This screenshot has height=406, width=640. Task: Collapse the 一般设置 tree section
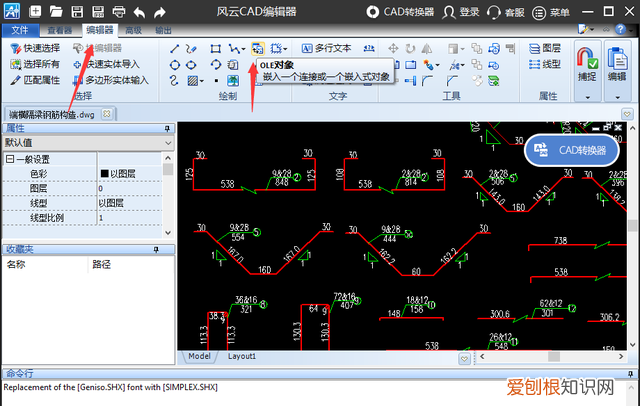(10, 159)
